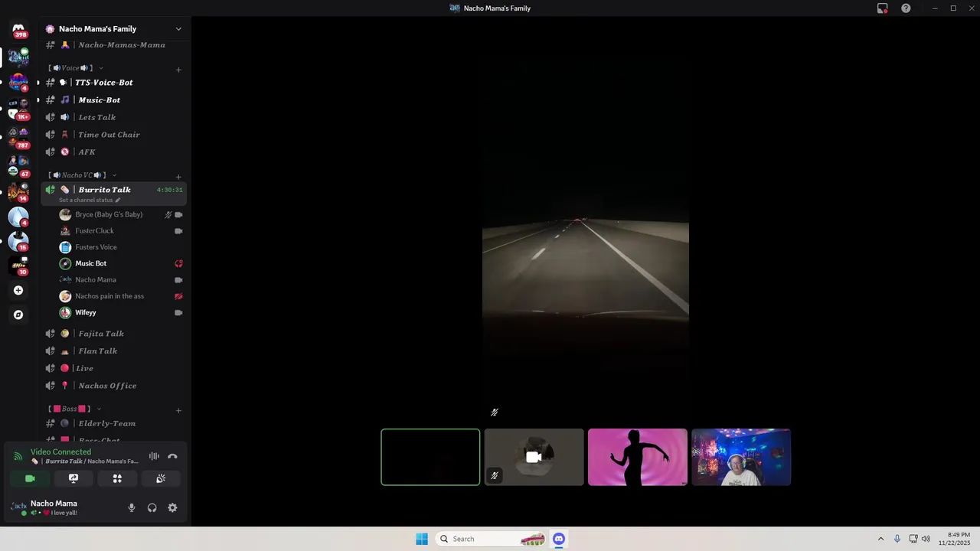Image resolution: width=980 pixels, height=551 pixels.
Task: Click Video Connected status text
Action: (60, 452)
